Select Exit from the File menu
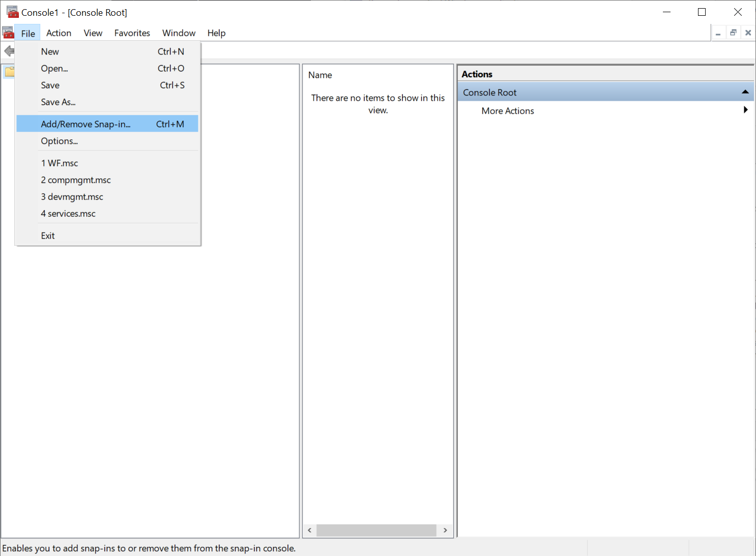The width and height of the screenshot is (756, 556). [x=47, y=235]
